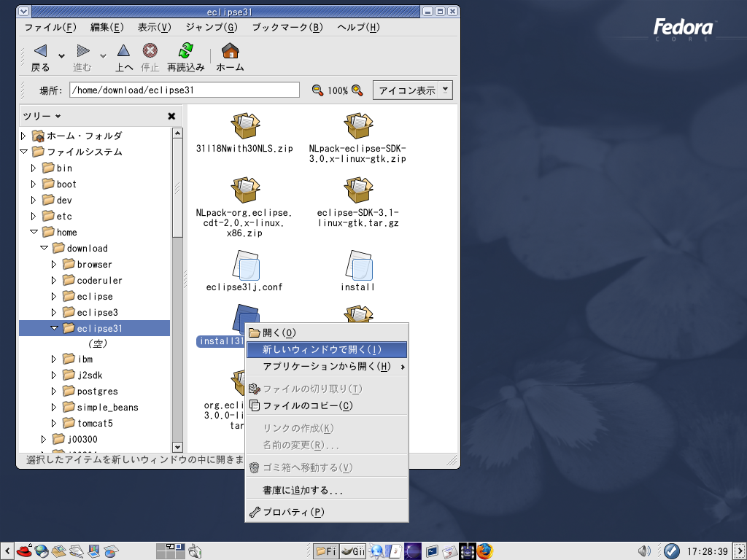This screenshot has width=747, height=560.
Task: Go up one folder with 上へ
Action: [x=124, y=58]
